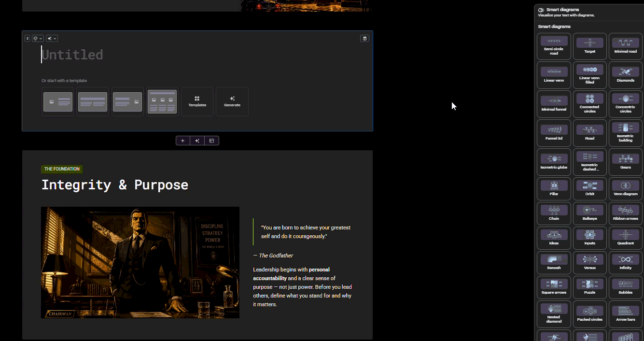Choose the Isometric globe diagram
Viewport: 644px width, 341px height.
[554, 162]
